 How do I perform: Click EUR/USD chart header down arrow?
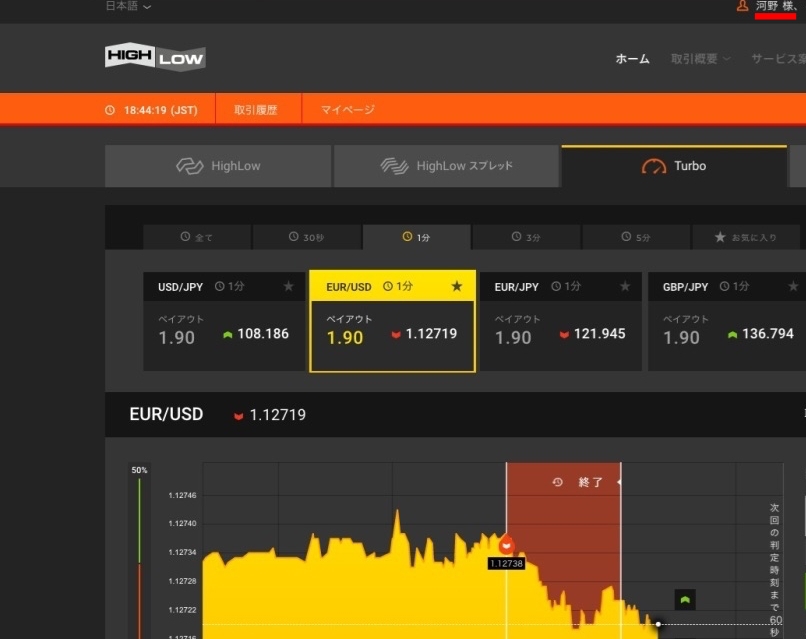click(x=239, y=416)
